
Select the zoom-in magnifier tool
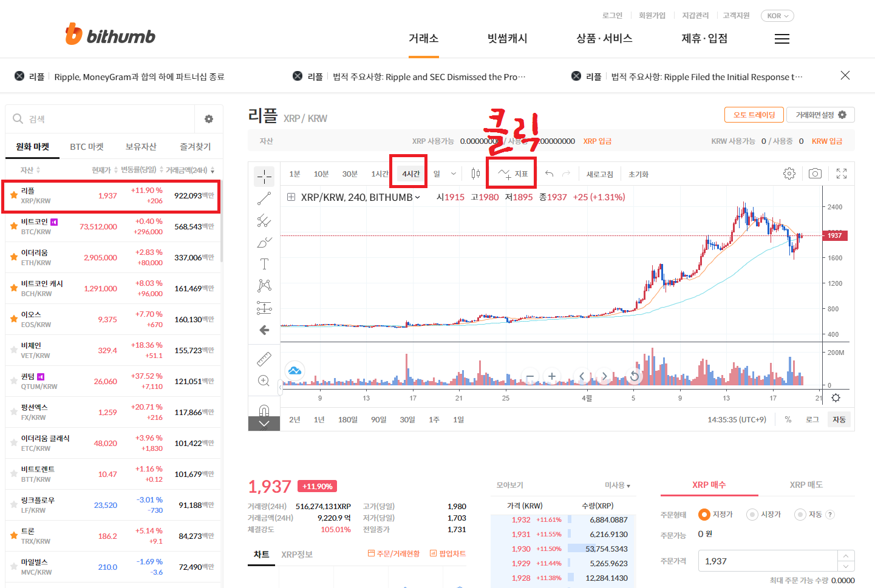264,380
